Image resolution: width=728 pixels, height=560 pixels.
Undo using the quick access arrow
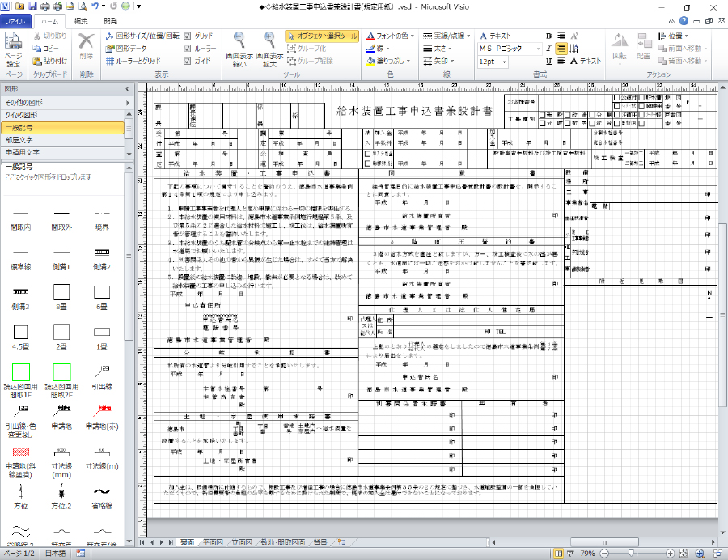[95, 6]
